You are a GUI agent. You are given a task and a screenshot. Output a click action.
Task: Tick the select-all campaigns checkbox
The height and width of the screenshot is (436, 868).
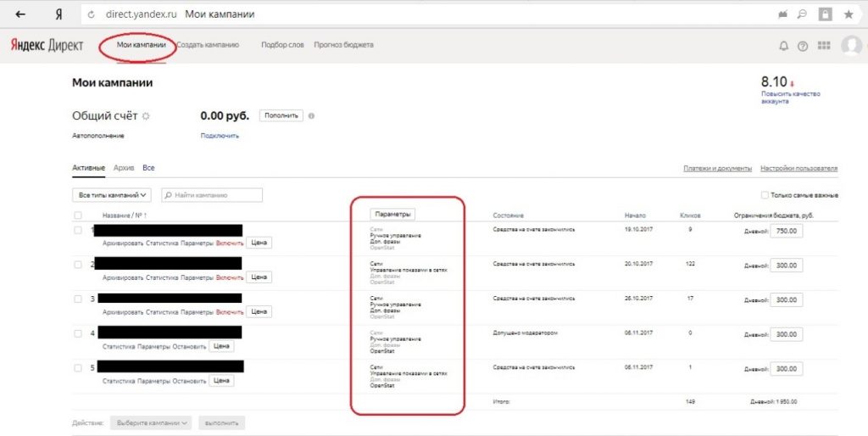[78, 215]
